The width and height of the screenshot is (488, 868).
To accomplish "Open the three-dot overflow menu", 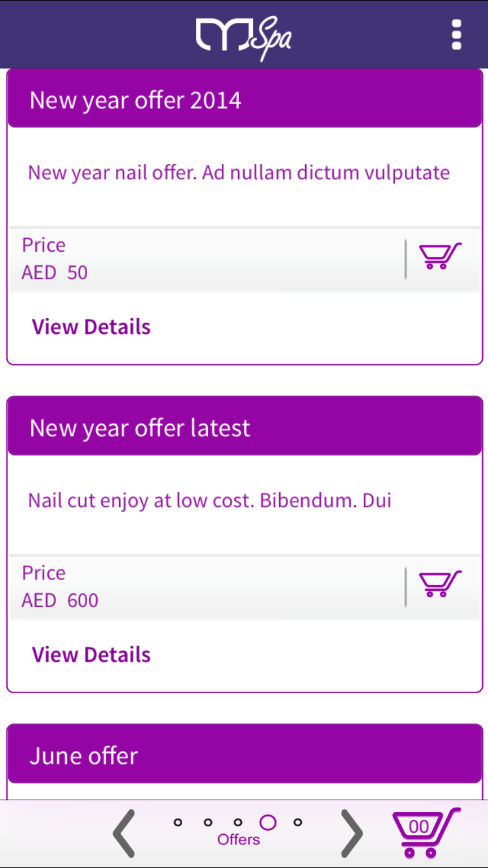I will pyautogui.click(x=456, y=34).
